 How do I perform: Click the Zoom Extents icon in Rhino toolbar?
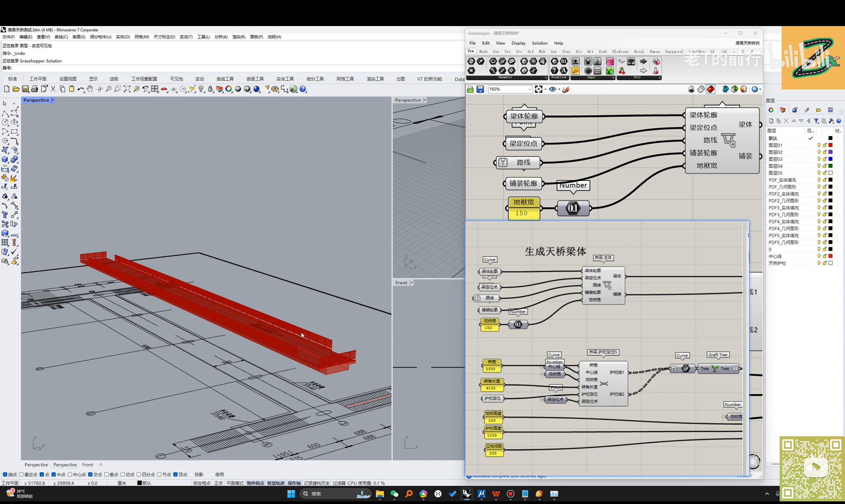pyautogui.click(x=127, y=89)
